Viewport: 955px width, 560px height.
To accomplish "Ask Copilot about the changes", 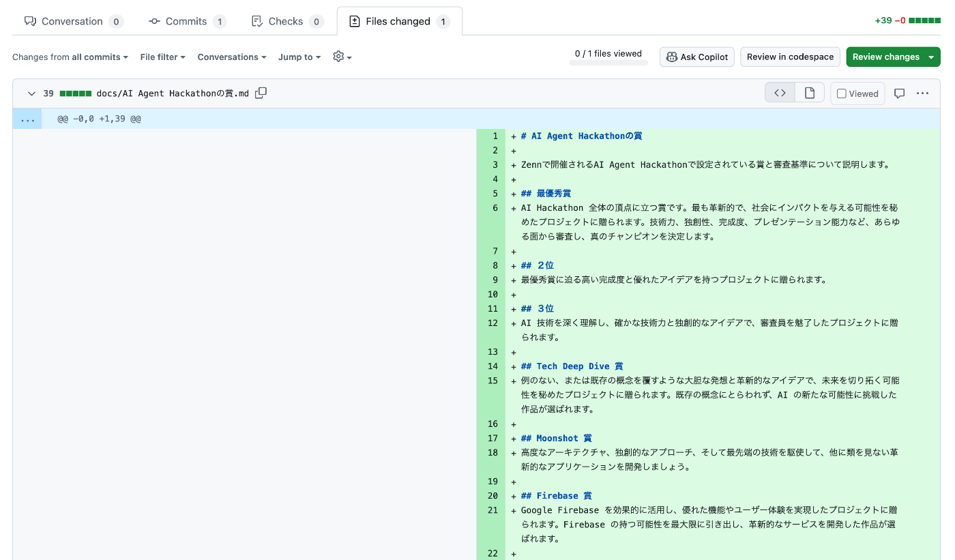I will pos(697,57).
